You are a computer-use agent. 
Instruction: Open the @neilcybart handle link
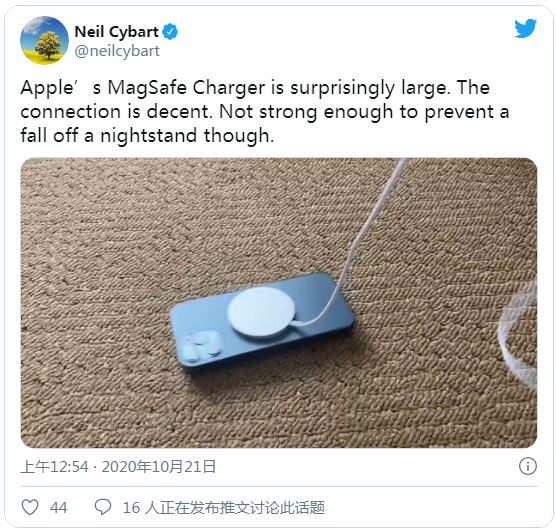[x=117, y=51]
